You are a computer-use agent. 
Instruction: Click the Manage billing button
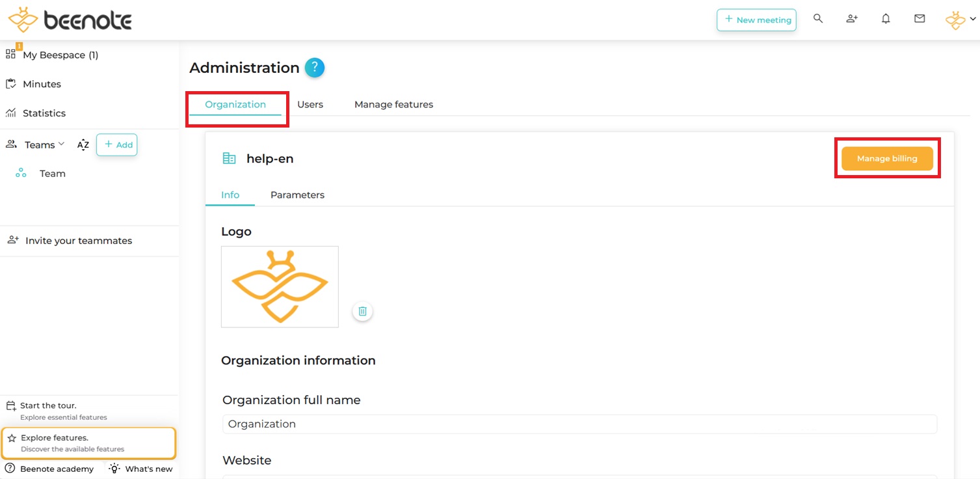(887, 158)
